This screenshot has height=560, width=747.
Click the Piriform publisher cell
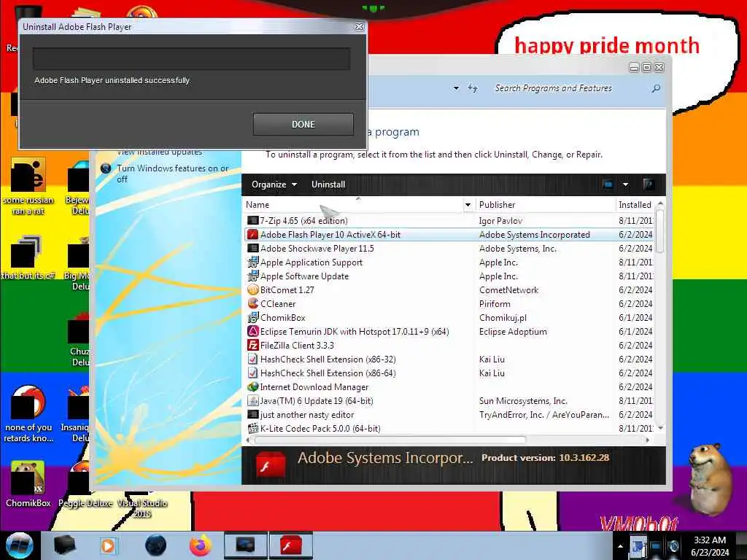pos(495,303)
